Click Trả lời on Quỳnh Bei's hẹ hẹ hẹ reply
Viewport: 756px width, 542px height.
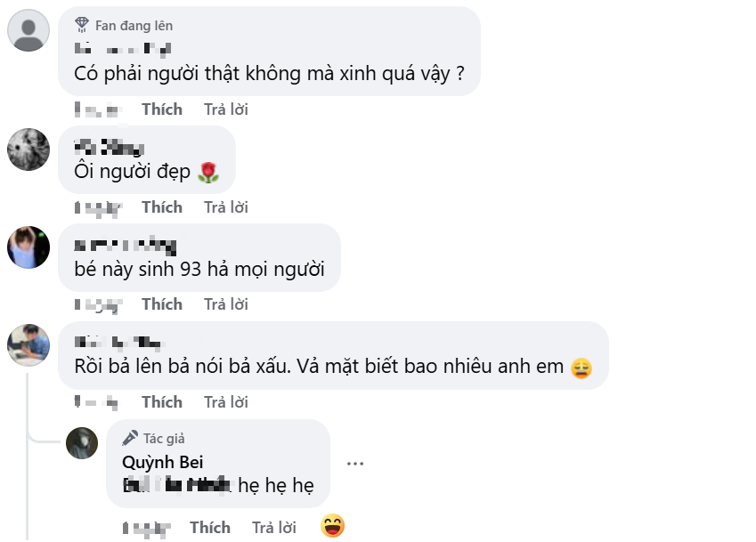coord(273,526)
